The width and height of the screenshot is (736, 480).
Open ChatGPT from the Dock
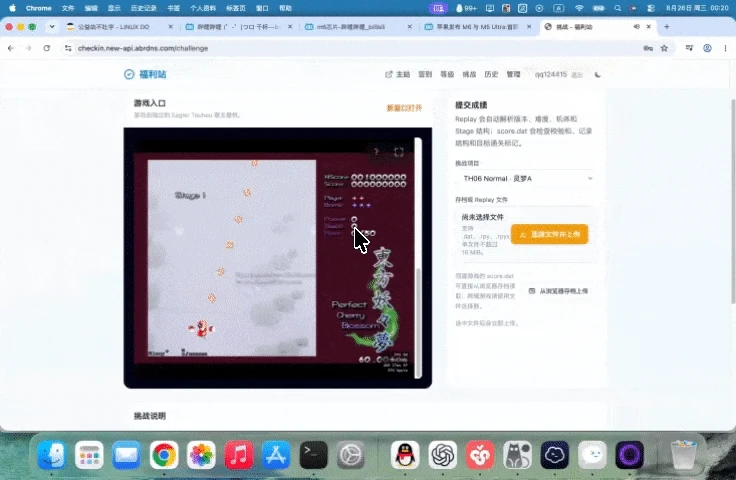443,455
